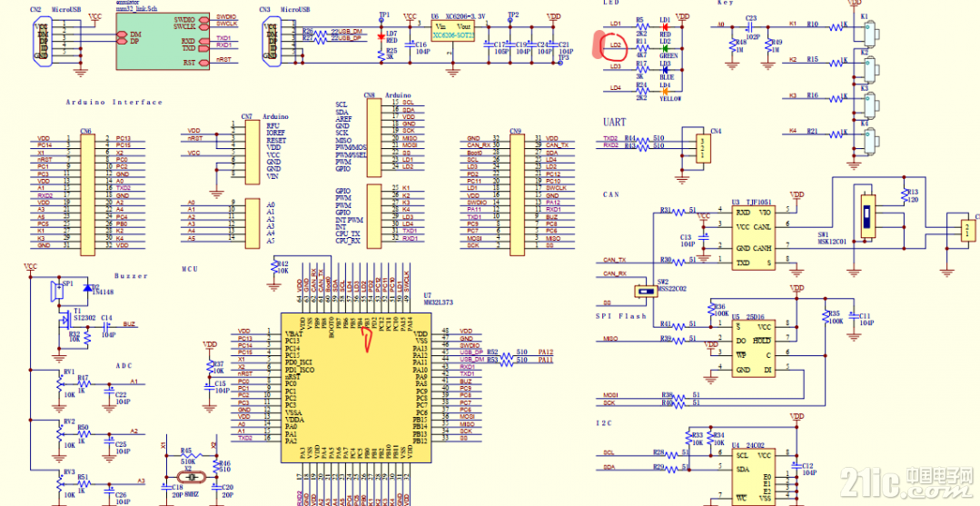Viewport: 980px width, 506px height.
Task: Click the 'RST' pin in the emulator block
Action: point(190,63)
